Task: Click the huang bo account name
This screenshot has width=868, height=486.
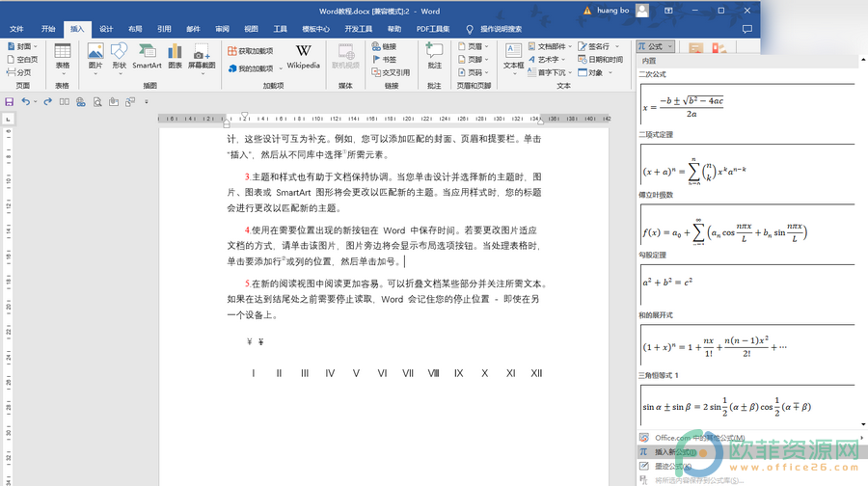Action: [x=612, y=11]
